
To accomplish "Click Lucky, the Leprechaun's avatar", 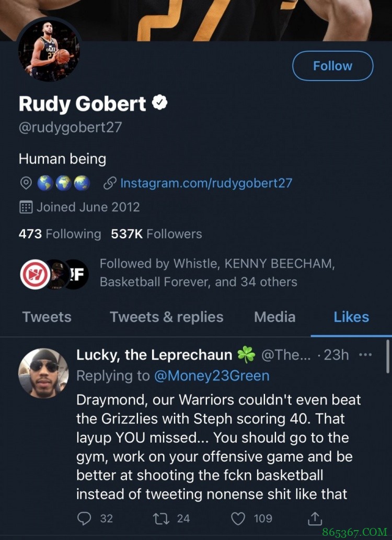I will [x=43, y=373].
